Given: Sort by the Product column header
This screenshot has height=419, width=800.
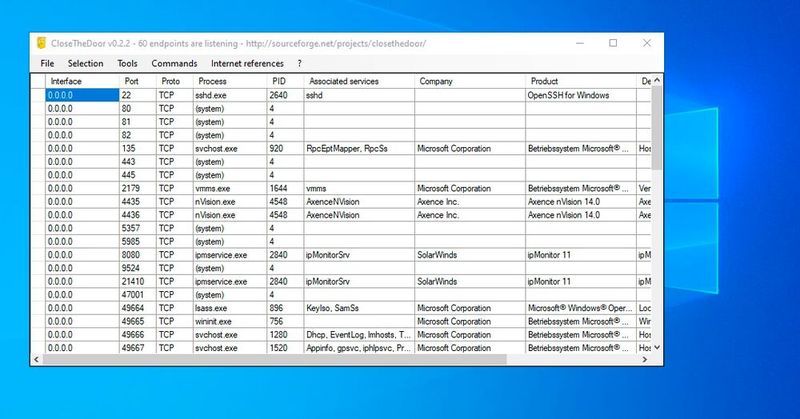Looking at the screenshot, I should pos(581,81).
